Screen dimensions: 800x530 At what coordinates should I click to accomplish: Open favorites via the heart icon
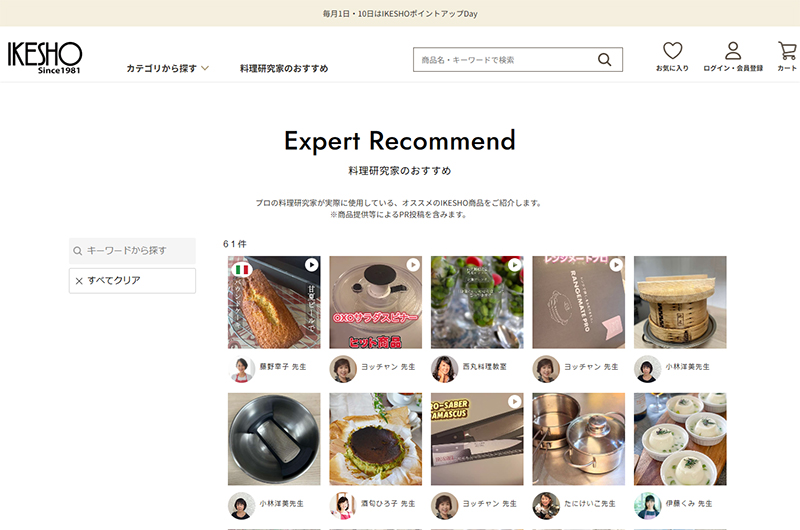[x=672, y=51]
